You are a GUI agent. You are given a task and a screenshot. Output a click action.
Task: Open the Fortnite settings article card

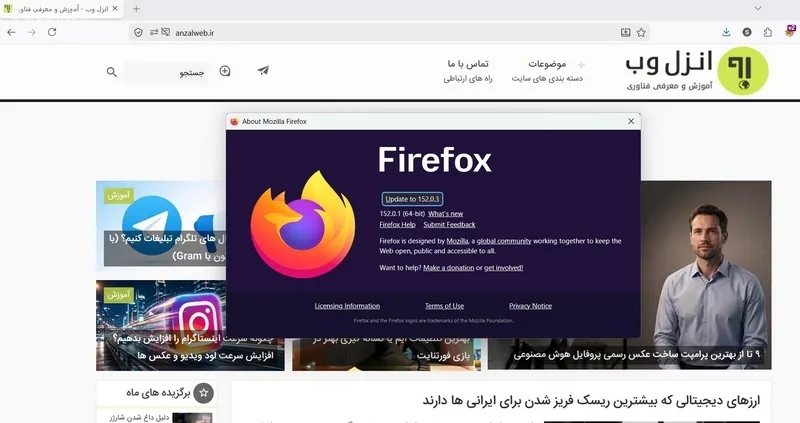[386, 354]
